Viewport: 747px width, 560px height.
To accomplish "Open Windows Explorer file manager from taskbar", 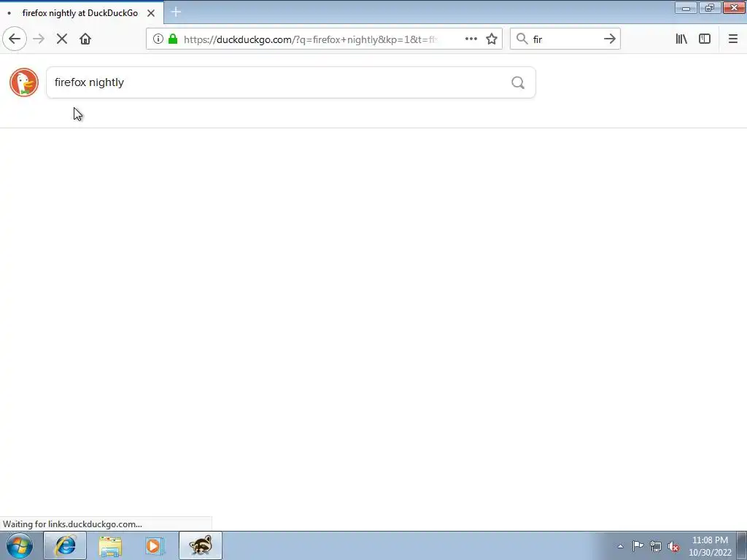I will pos(110,545).
